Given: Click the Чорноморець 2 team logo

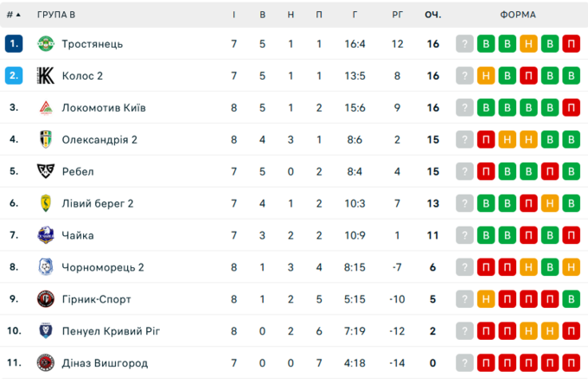Looking at the screenshot, I should (x=46, y=267).
